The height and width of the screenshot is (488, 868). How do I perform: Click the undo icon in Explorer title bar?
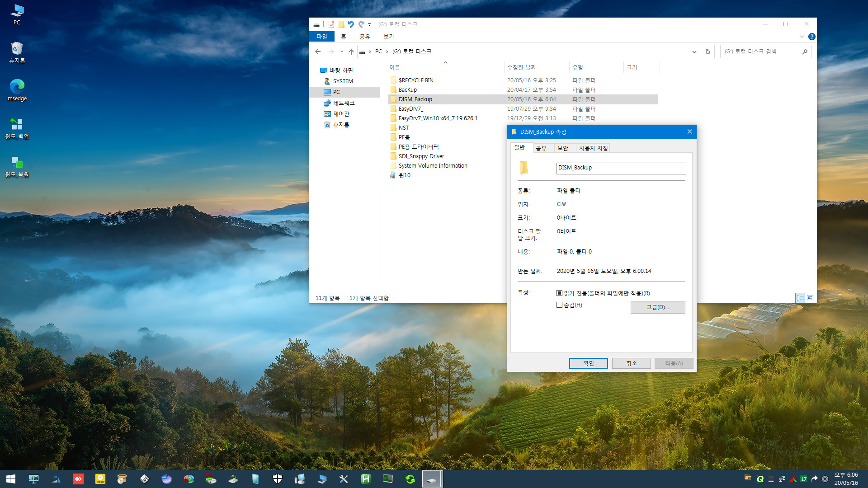click(351, 24)
